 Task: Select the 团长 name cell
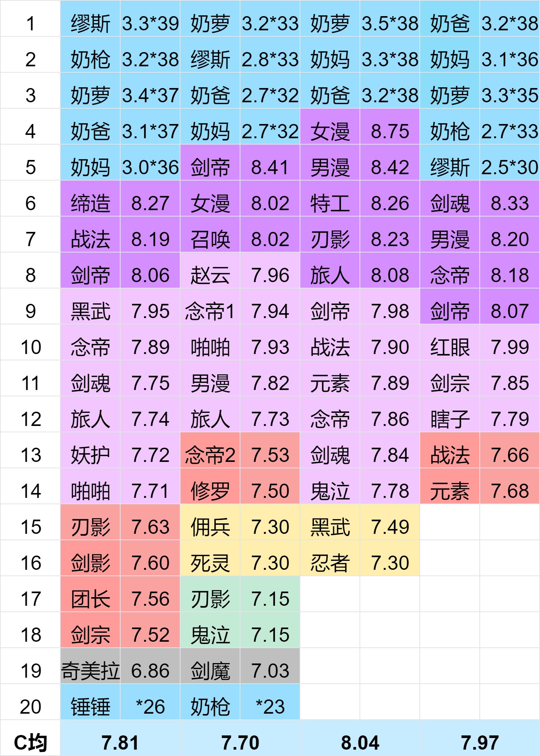(x=90, y=594)
